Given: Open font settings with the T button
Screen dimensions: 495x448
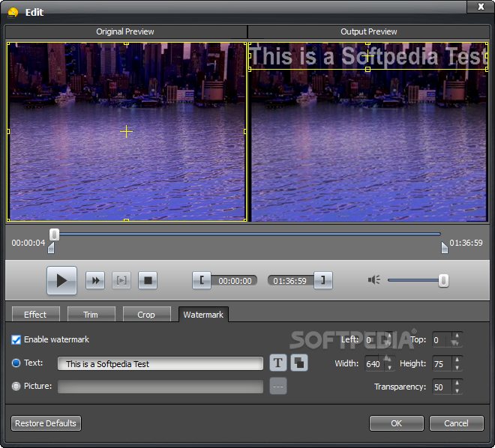Looking at the screenshot, I should (278, 363).
